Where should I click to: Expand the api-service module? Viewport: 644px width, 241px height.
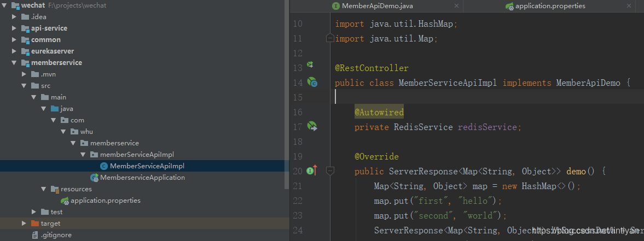click(13, 28)
